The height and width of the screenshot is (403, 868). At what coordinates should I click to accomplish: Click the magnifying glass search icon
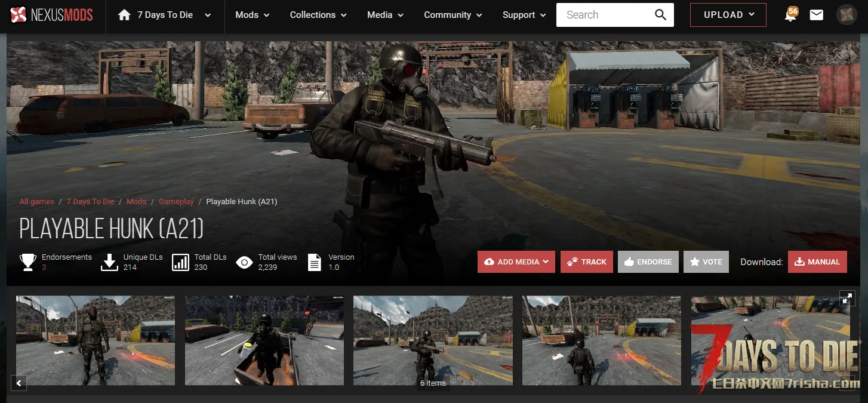point(660,15)
